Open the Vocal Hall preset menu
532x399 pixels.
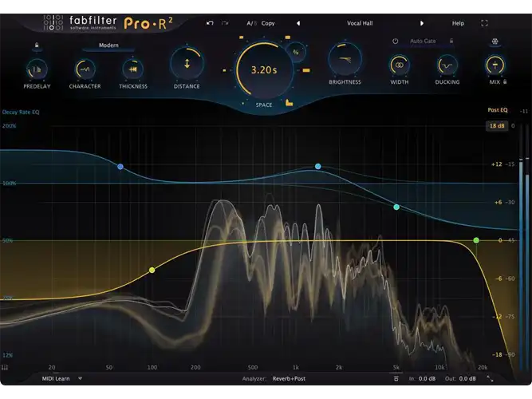click(x=360, y=23)
